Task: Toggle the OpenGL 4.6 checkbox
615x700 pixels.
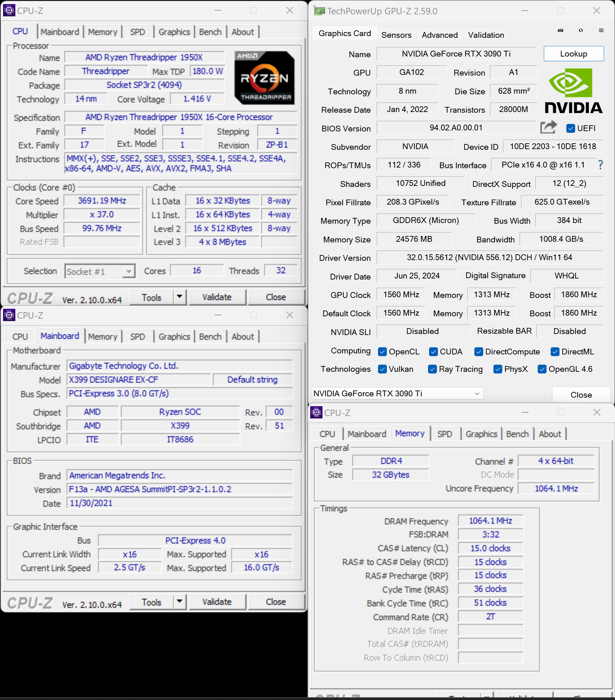Action: coord(542,369)
